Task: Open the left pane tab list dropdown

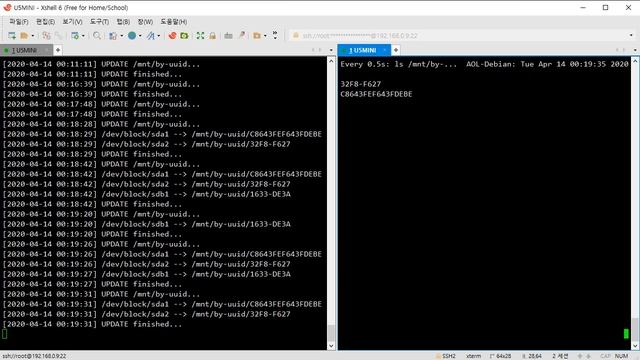Action: coord(331,50)
